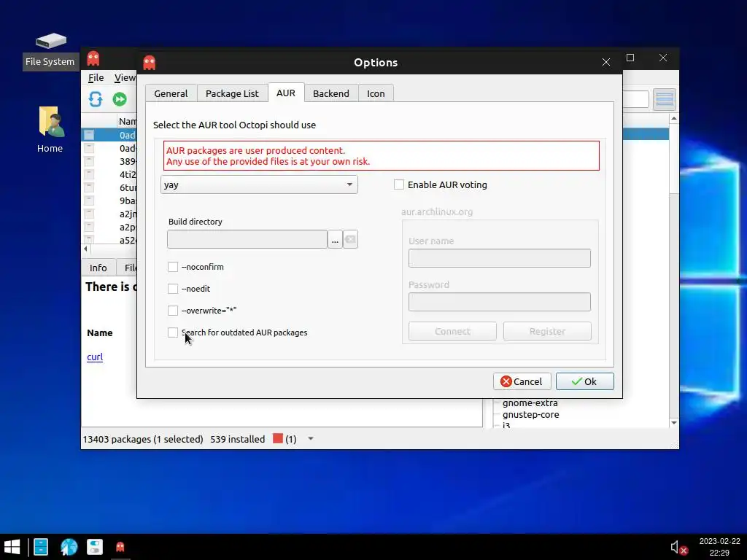Click the Cancel button
Screen dimensions: 747x560
click(x=522, y=381)
